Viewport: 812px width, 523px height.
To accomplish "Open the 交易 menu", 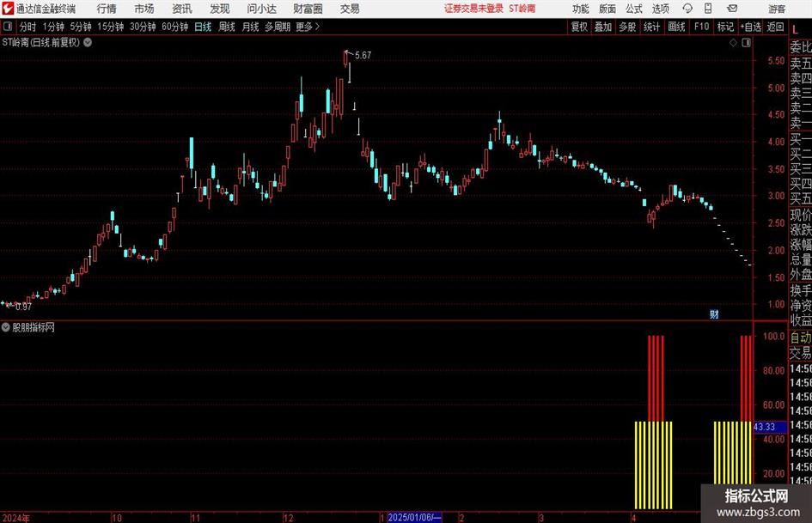I will (350, 9).
